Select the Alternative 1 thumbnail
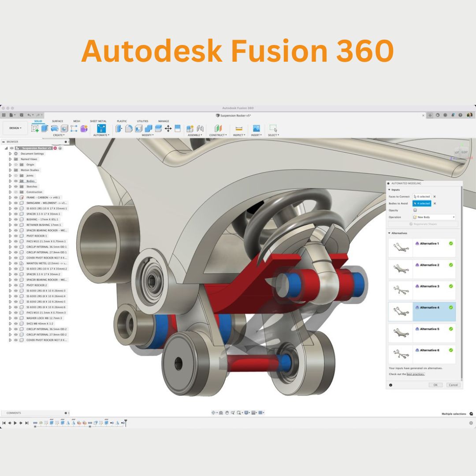 (x=400, y=248)
